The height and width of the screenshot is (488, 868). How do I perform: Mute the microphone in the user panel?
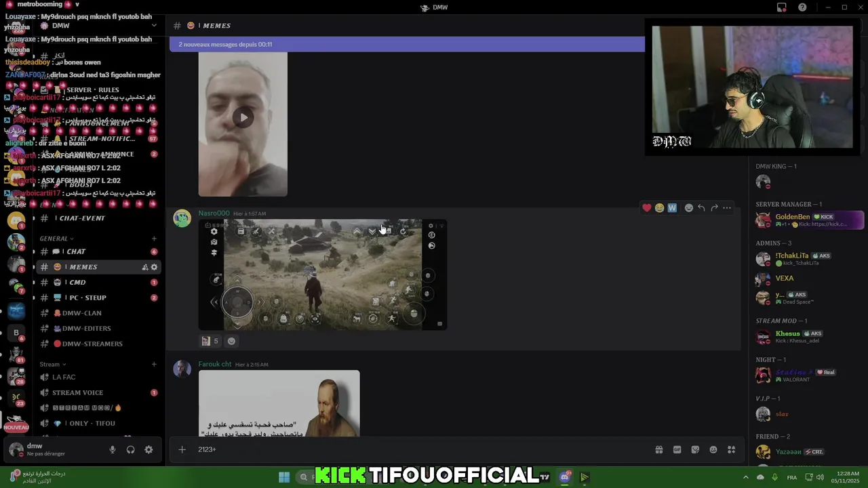[x=113, y=449]
